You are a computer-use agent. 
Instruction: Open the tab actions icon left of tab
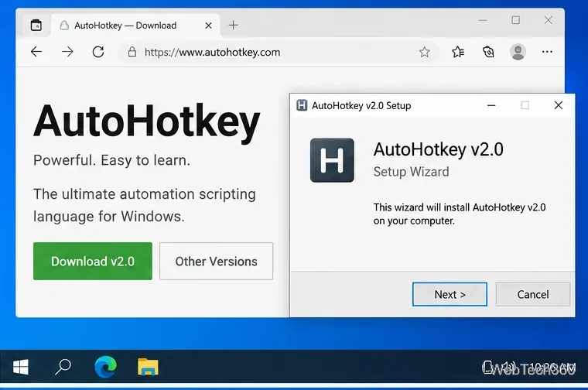(x=36, y=25)
